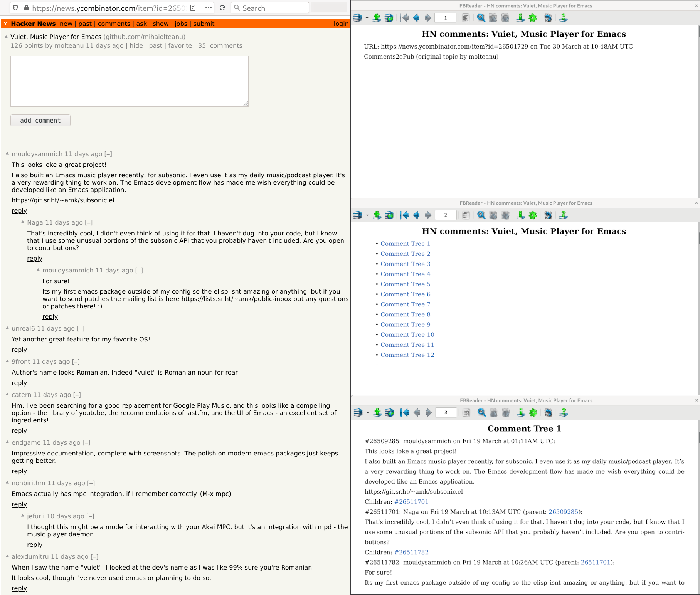This screenshot has width=700, height=595.
Task: Open library dropdown arrow in middle FBReader window
Action: click(x=367, y=215)
